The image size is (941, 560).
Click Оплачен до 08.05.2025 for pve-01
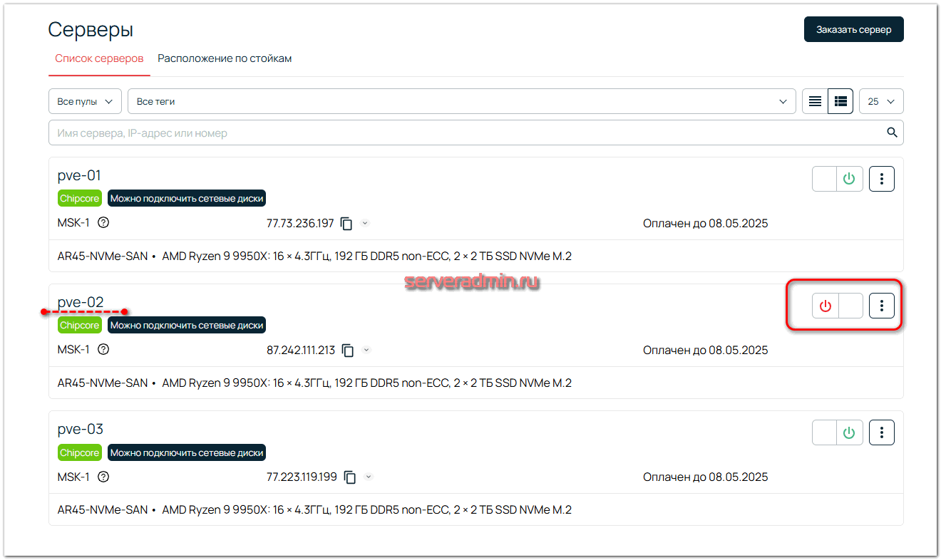tap(706, 223)
